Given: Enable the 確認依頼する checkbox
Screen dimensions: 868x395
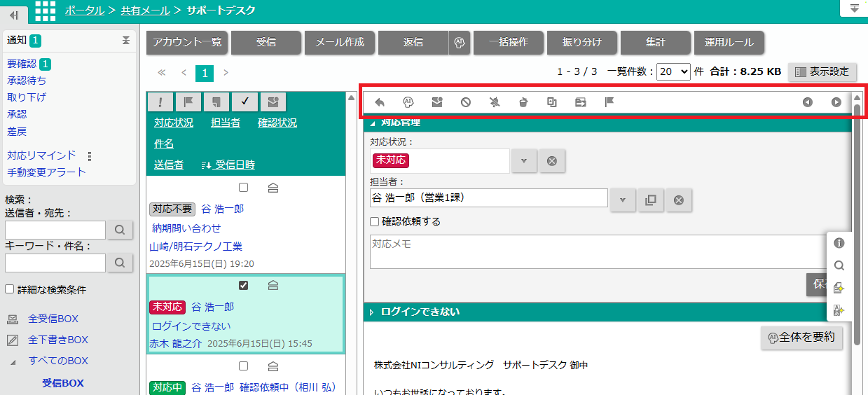Looking at the screenshot, I should tap(375, 222).
